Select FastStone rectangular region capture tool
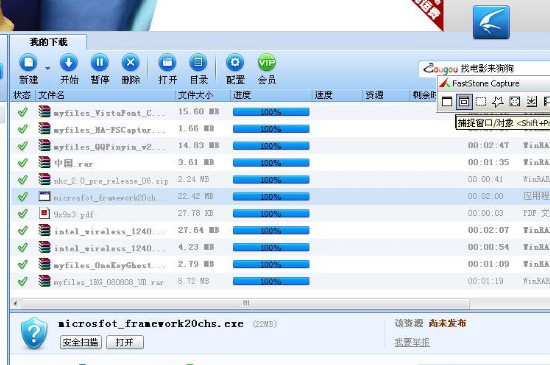The height and width of the screenshot is (365, 550). [x=481, y=102]
